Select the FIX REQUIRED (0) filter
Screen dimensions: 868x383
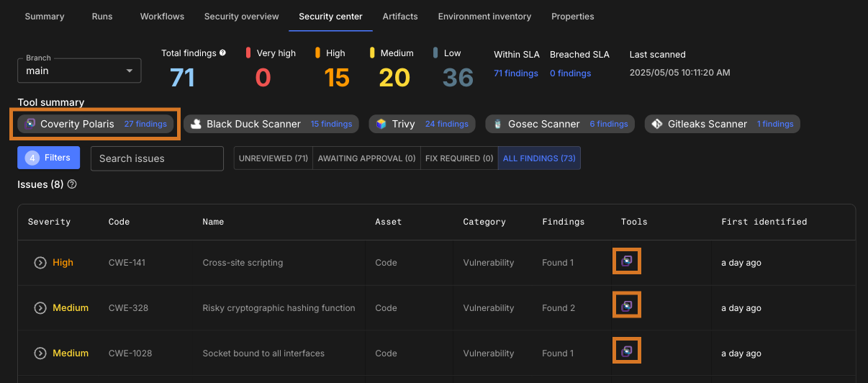[x=459, y=158]
